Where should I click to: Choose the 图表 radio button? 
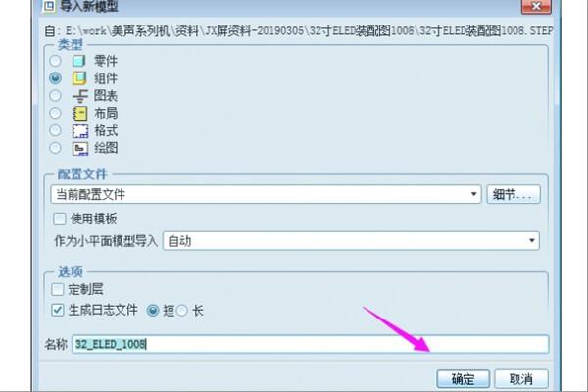[55, 96]
